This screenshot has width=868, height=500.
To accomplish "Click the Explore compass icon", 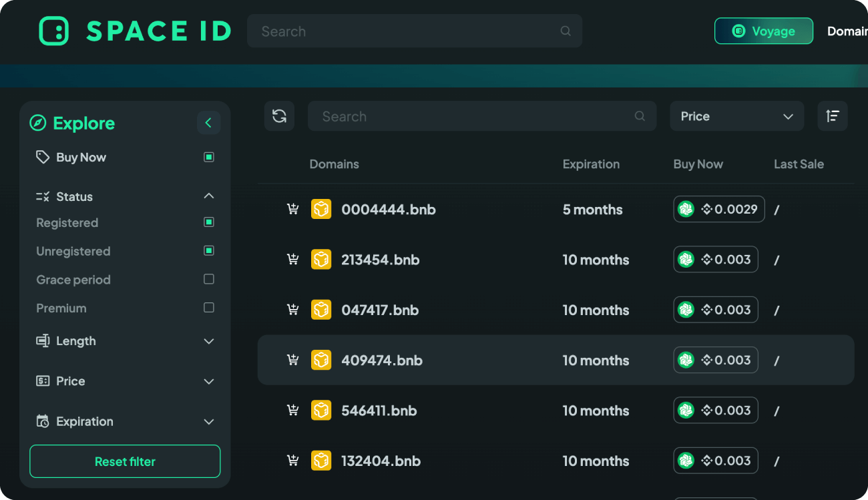I will (38, 123).
